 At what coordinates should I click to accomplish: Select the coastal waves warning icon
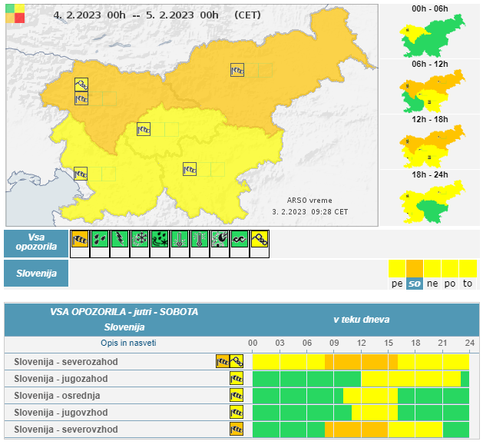point(240,239)
